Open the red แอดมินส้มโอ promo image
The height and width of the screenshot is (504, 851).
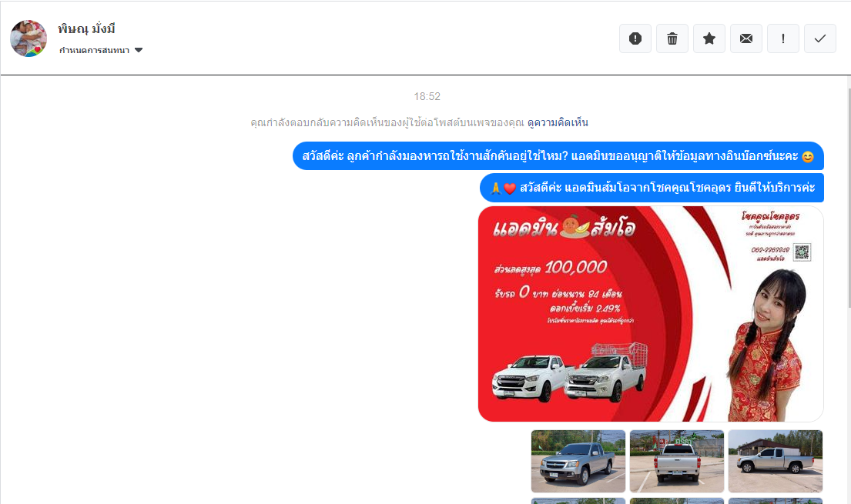click(651, 314)
